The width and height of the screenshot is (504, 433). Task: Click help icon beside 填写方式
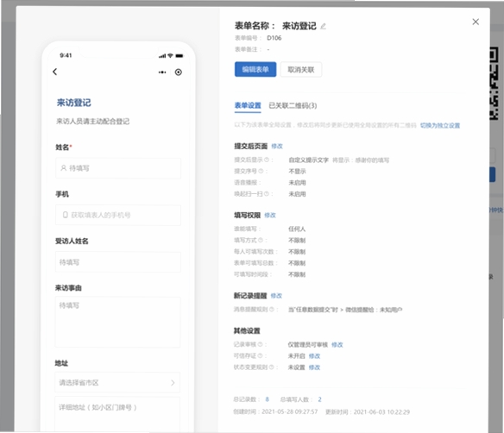tap(261, 240)
